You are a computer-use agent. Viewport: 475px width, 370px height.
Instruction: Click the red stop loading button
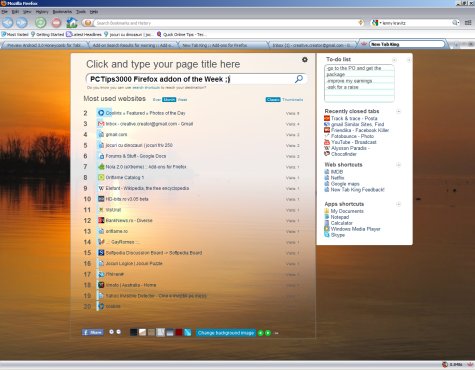(x=57, y=23)
